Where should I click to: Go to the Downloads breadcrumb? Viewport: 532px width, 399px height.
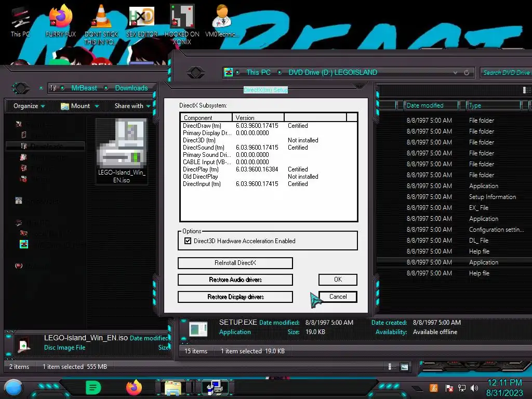tap(131, 88)
